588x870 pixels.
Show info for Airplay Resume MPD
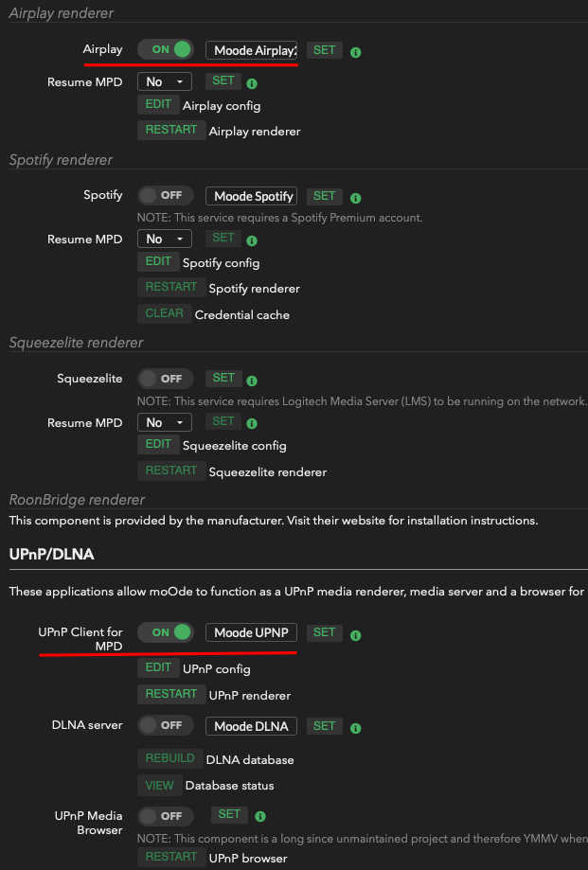pyautogui.click(x=252, y=84)
